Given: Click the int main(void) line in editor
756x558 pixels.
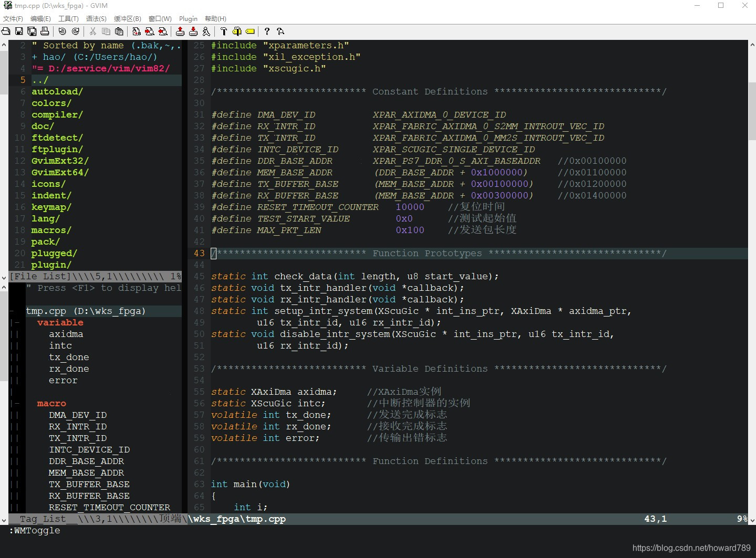Looking at the screenshot, I should pos(251,485).
